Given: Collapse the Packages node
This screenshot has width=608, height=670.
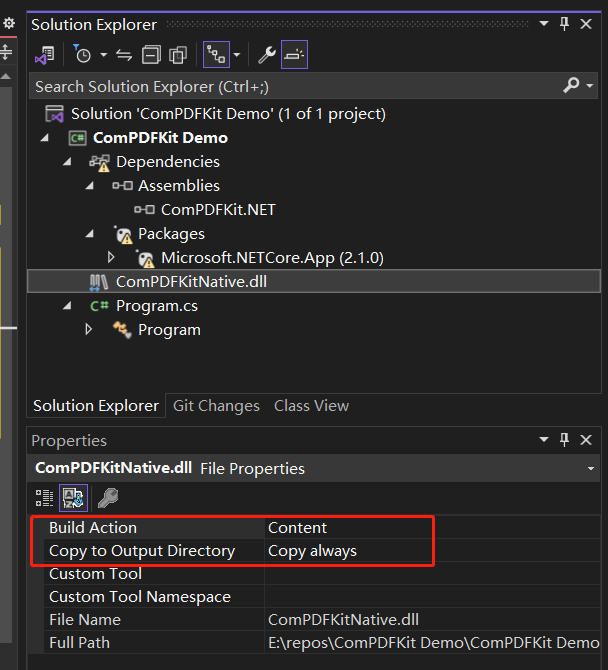Looking at the screenshot, I should pos(89,234).
